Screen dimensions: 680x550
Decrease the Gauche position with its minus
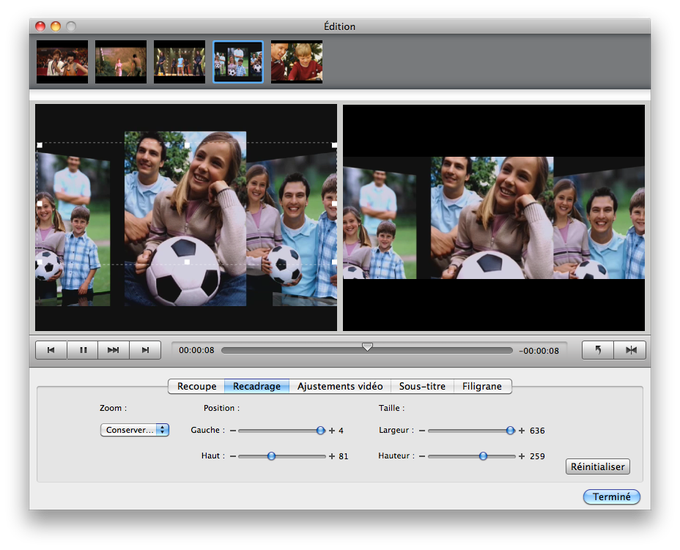pos(233,431)
